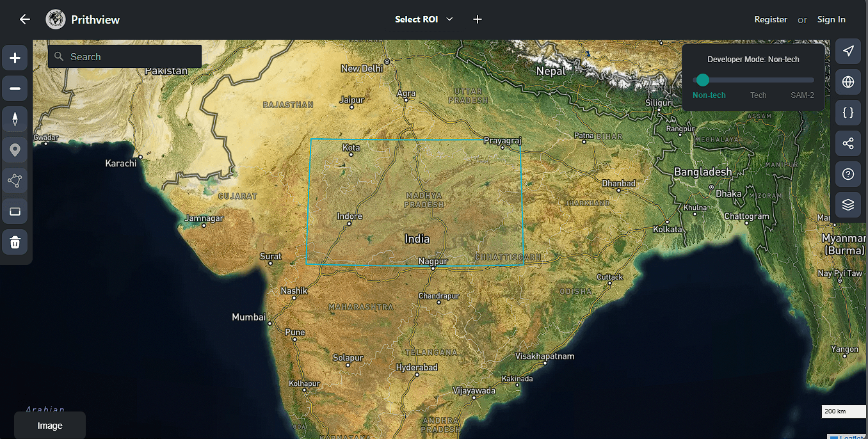
Task: Click the share icon
Action: (848, 143)
